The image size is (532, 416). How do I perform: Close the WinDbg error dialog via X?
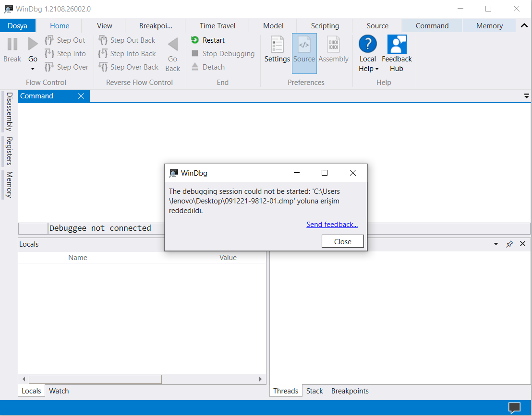(x=353, y=173)
